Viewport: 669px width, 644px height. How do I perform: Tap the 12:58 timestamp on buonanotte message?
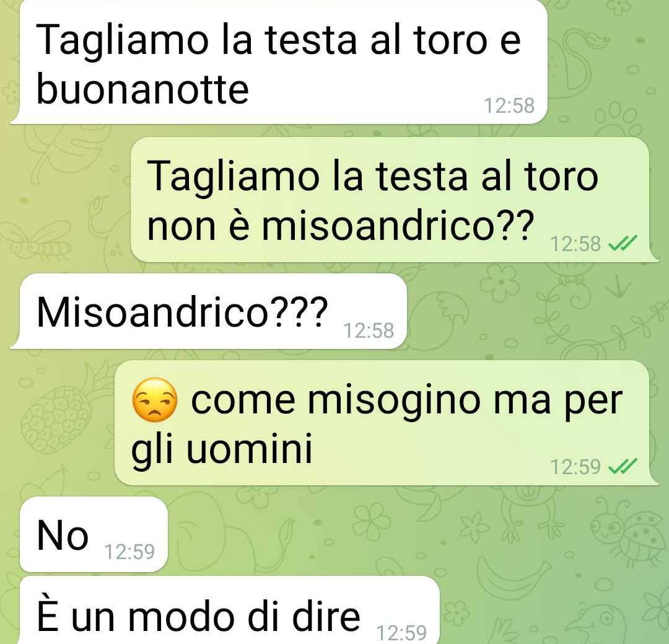(509, 106)
